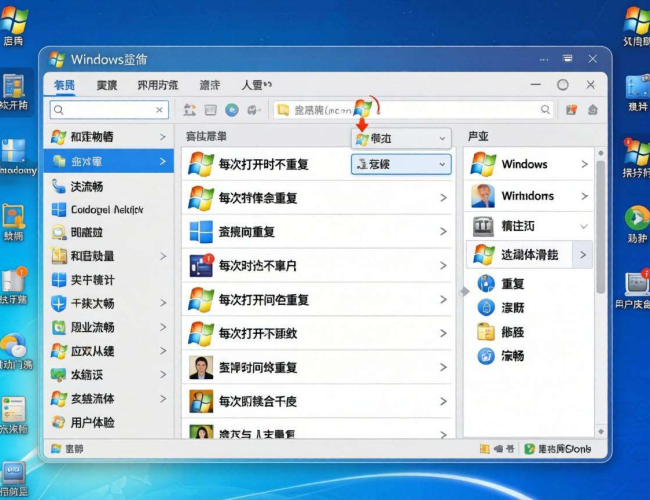
Task: Expand the 每次打开不 row chevron
Action: (x=443, y=333)
